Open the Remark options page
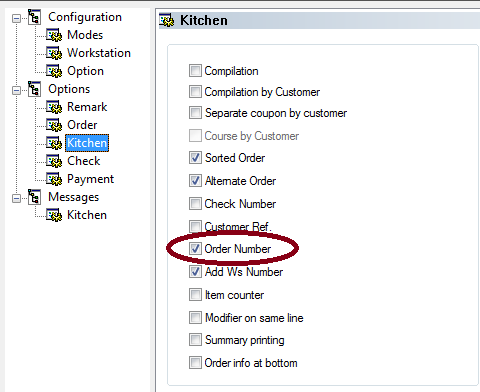Screen dimensions: 480x392 pyautogui.click(x=87, y=107)
